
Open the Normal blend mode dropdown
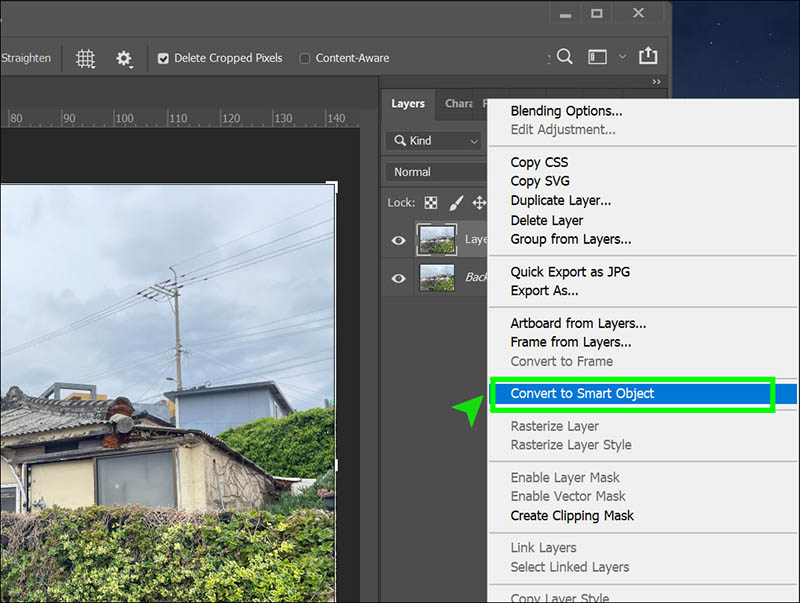(436, 172)
